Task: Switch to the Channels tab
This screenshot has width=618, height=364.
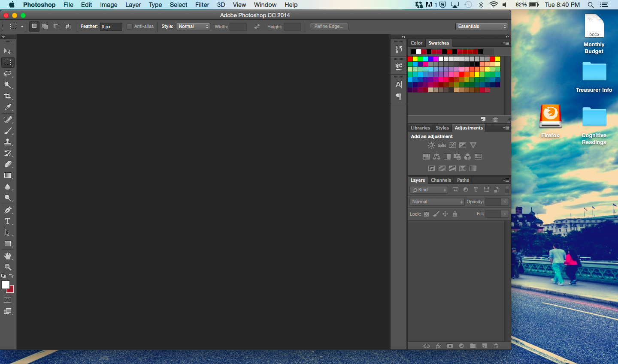Action: pyautogui.click(x=441, y=180)
